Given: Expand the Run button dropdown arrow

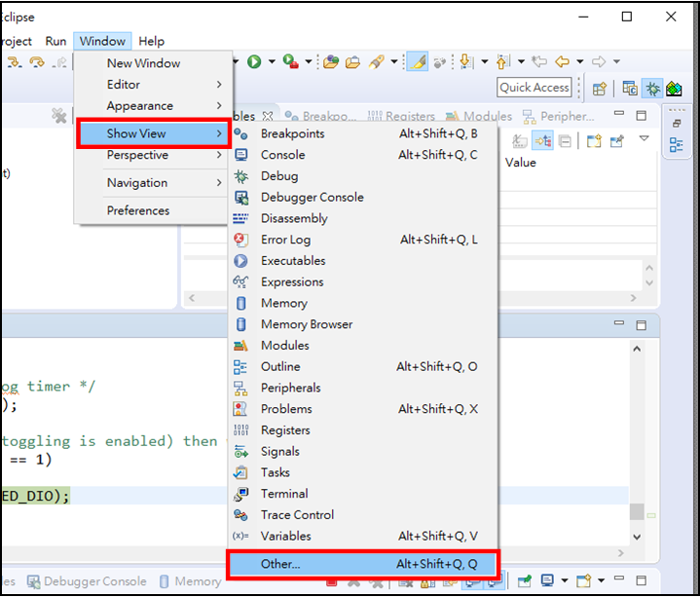Looking at the screenshot, I should (272, 61).
